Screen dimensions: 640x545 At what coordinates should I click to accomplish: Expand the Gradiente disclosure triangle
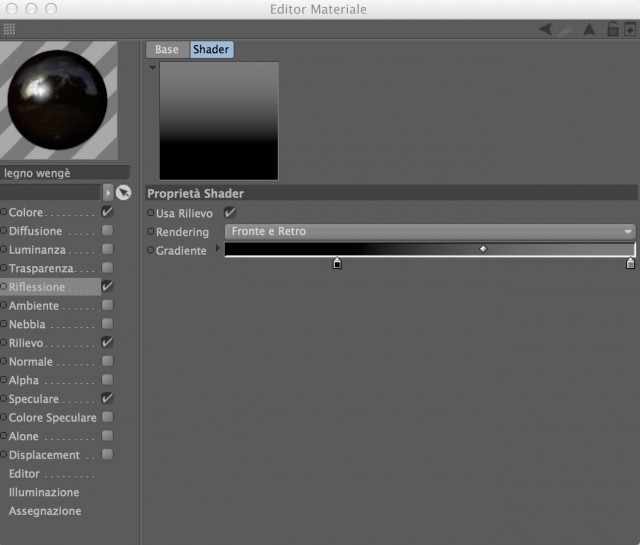(218, 248)
